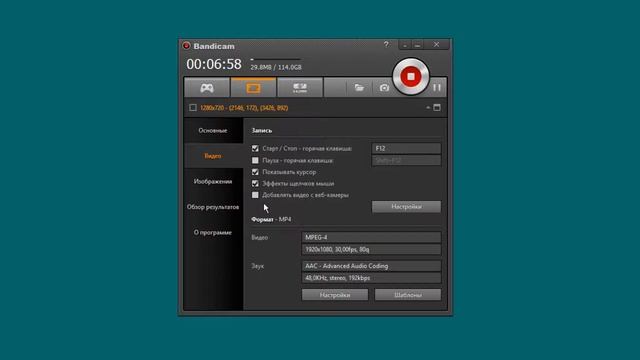Click the 00:06:58 recording timer
Image resolution: width=640 pixels, height=360 pixels.
(214, 64)
